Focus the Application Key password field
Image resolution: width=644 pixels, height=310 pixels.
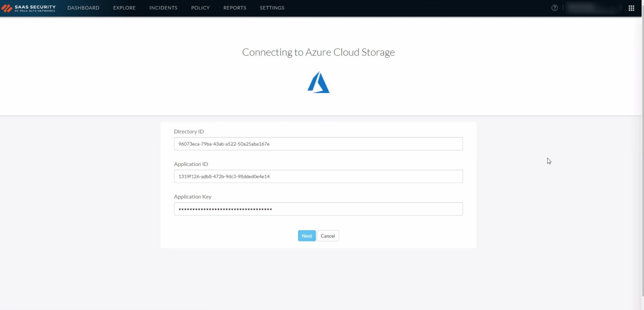318,209
